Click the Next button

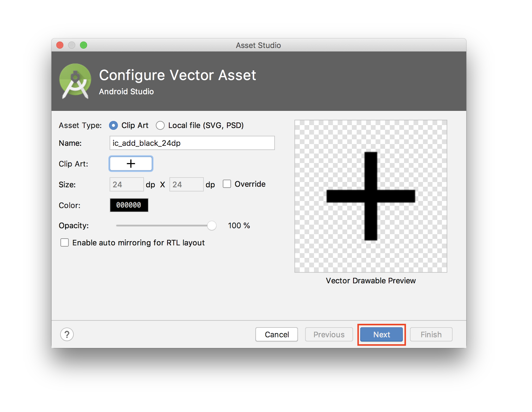[381, 334]
